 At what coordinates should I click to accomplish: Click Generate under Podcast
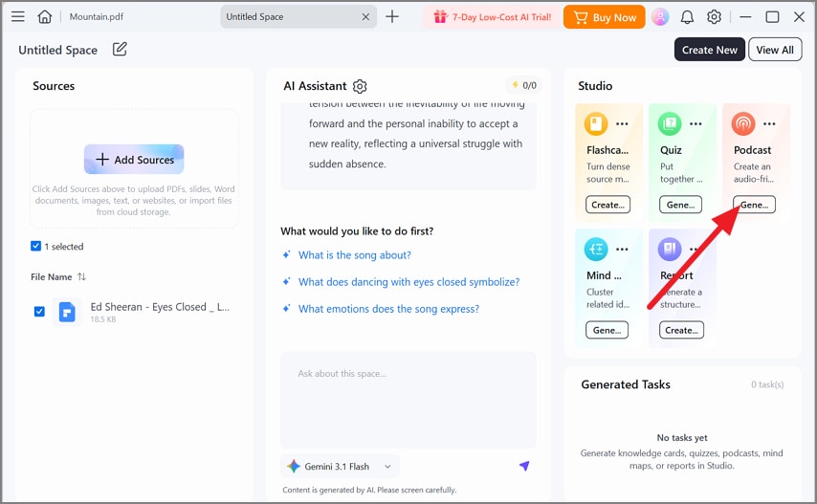[754, 205]
